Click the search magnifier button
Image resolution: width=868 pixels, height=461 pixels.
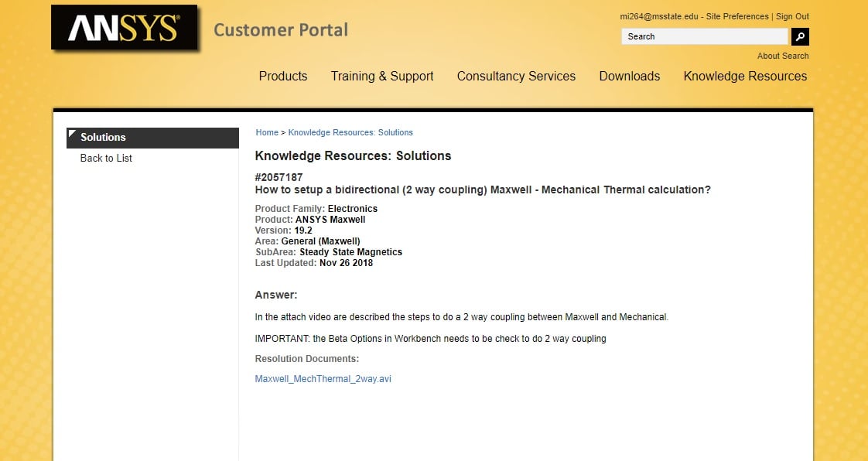tap(800, 36)
